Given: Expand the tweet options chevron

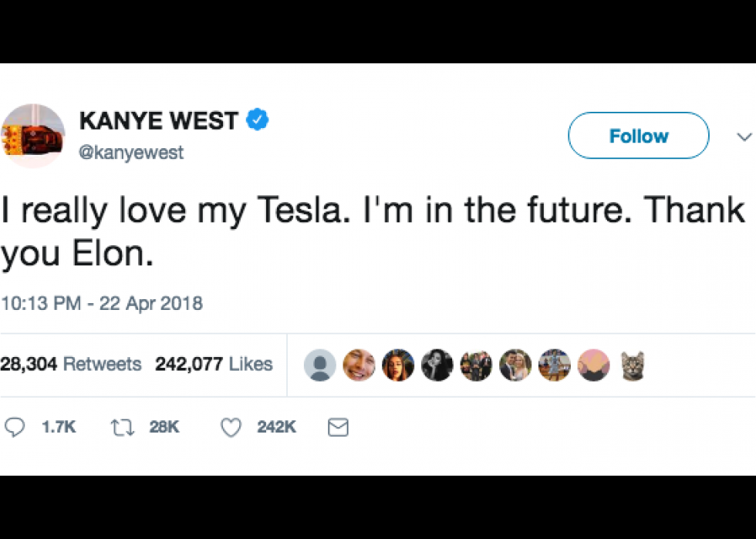Looking at the screenshot, I should coord(744,137).
